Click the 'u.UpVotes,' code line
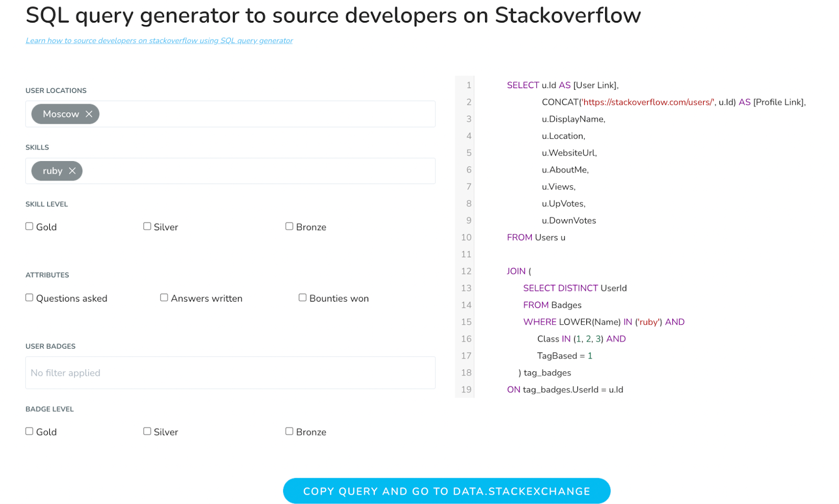The width and height of the screenshot is (839, 504). coord(563,203)
